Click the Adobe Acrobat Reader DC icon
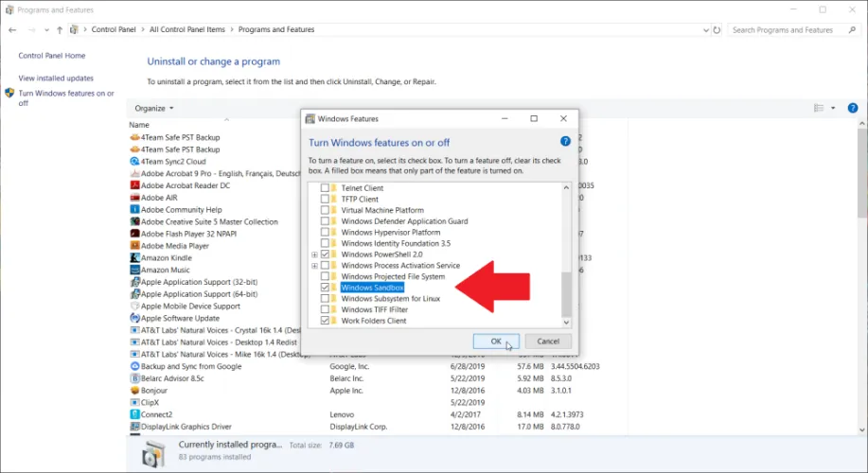Screen dimensions: 868x473 tap(134, 185)
